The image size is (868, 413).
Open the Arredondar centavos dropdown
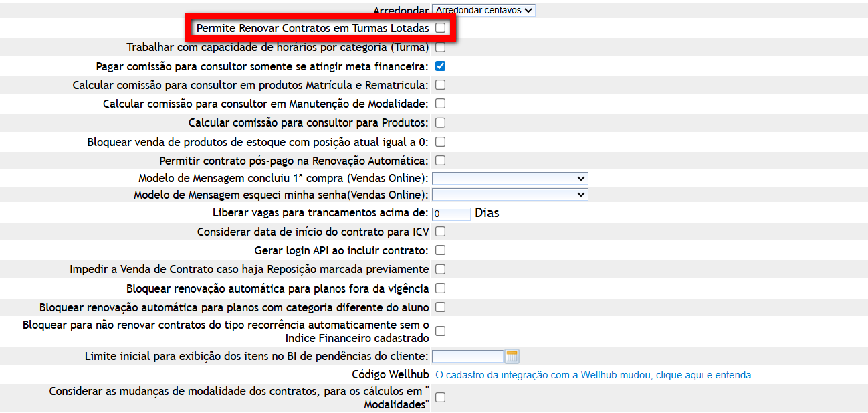(x=483, y=10)
